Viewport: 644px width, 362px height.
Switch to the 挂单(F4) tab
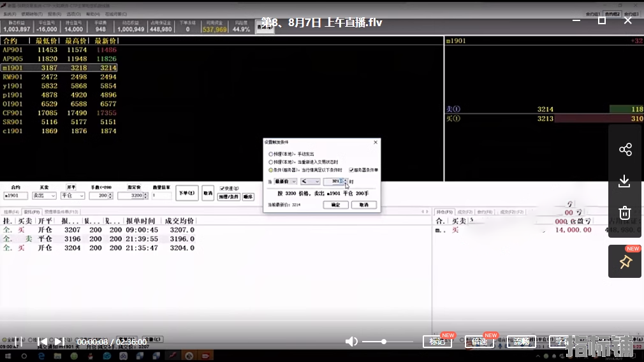coord(11,212)
